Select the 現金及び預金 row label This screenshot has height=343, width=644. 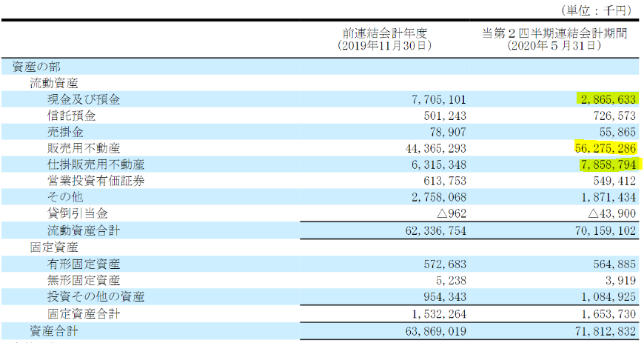84,99
